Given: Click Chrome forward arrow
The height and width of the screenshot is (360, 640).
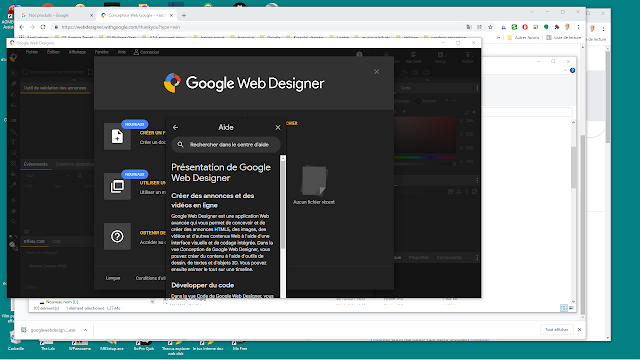Looking at the screenshot, I should click(x=32, y=27).
